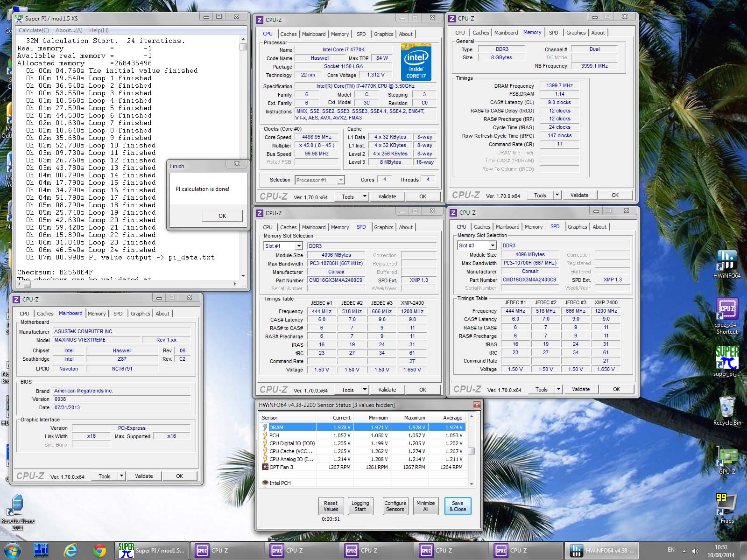747x560 pixels.
Task: Click DRAM Frequency value 1399.7 MHz
Action: tap(559, 86)
